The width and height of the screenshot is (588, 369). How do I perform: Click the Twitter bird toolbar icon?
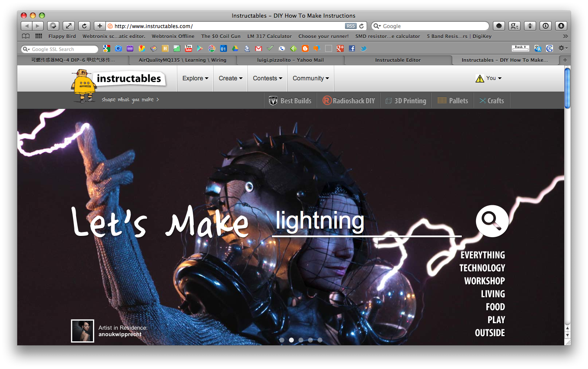(364, 48)
